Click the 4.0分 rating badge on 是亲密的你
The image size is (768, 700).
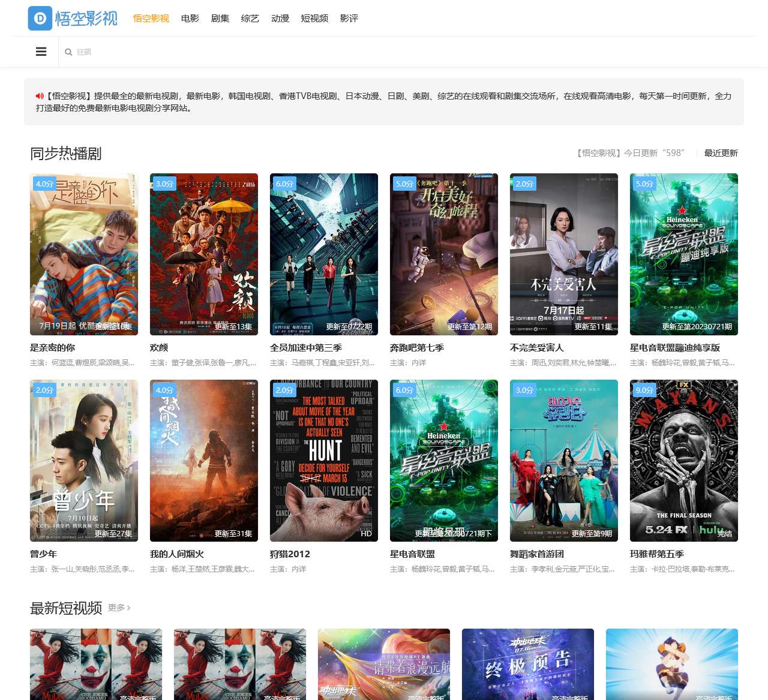[44, 184]
